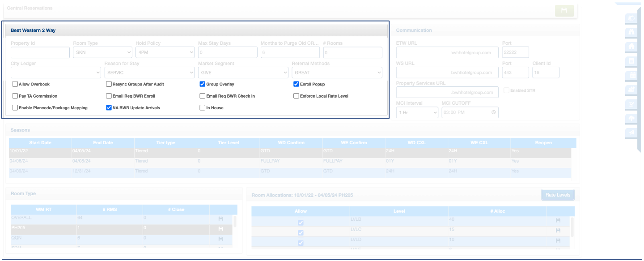644x261 pixels.
Task: Click the Tier type column header
Action: click(165, 143)
